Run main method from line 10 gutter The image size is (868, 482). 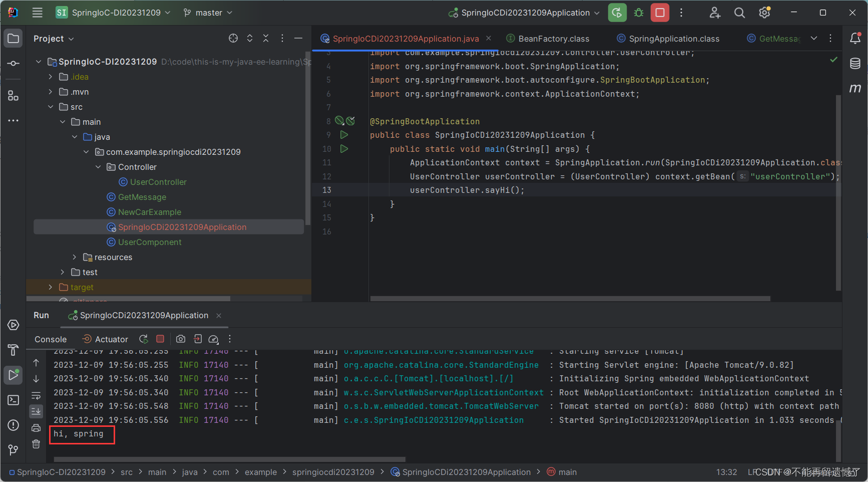(344, 149)
